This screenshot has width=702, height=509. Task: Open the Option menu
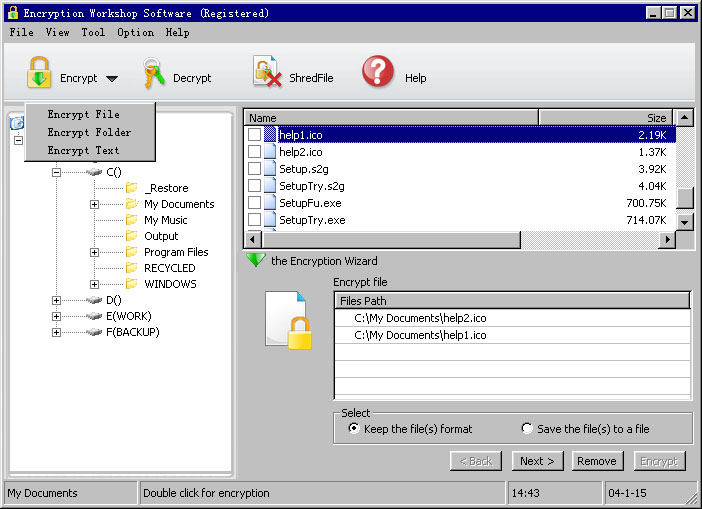(135, 32)
